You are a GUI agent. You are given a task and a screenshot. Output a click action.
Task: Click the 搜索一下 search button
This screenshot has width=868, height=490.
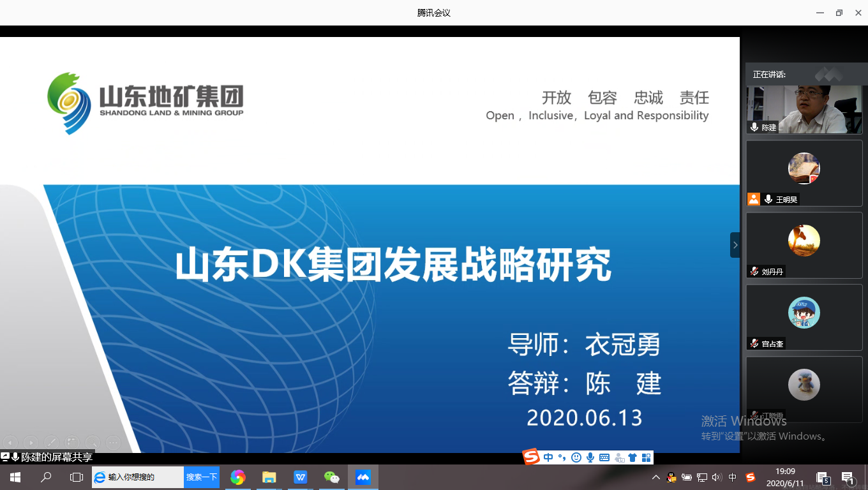(202, 477)
